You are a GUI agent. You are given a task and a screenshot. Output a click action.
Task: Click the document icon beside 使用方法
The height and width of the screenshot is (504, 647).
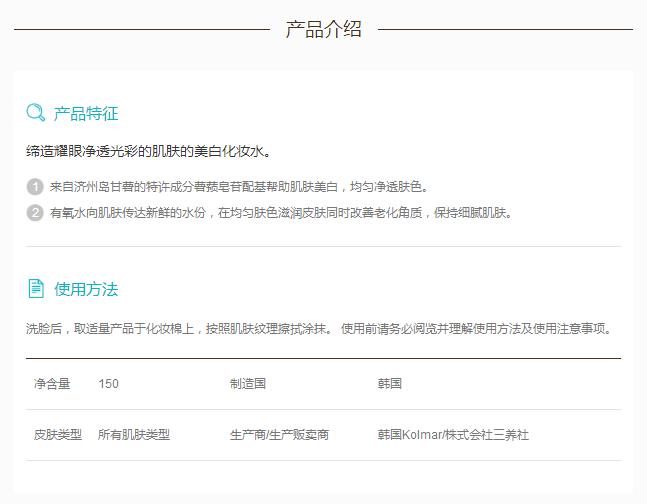[35, 289]
